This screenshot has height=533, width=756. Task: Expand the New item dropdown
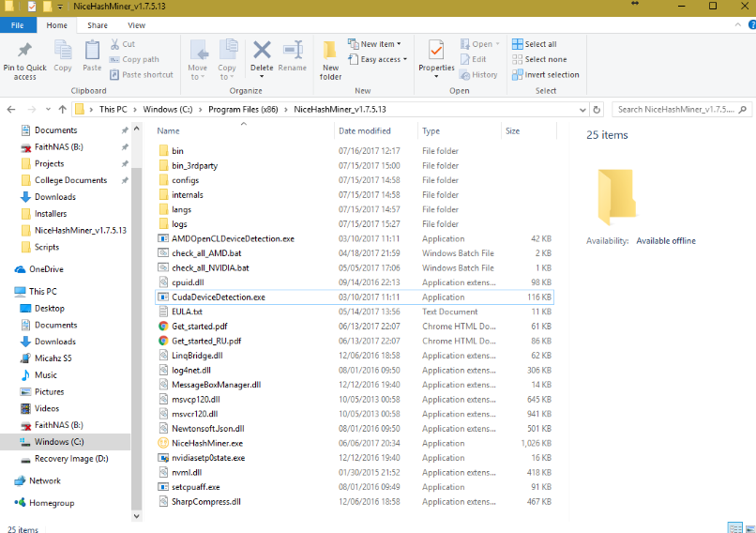point(375,44)
